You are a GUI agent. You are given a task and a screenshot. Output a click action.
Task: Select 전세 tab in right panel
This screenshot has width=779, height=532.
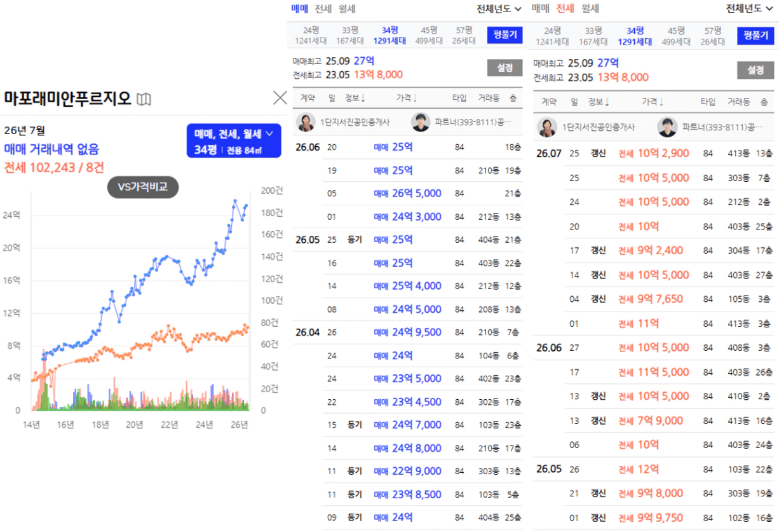click(565, 9)
